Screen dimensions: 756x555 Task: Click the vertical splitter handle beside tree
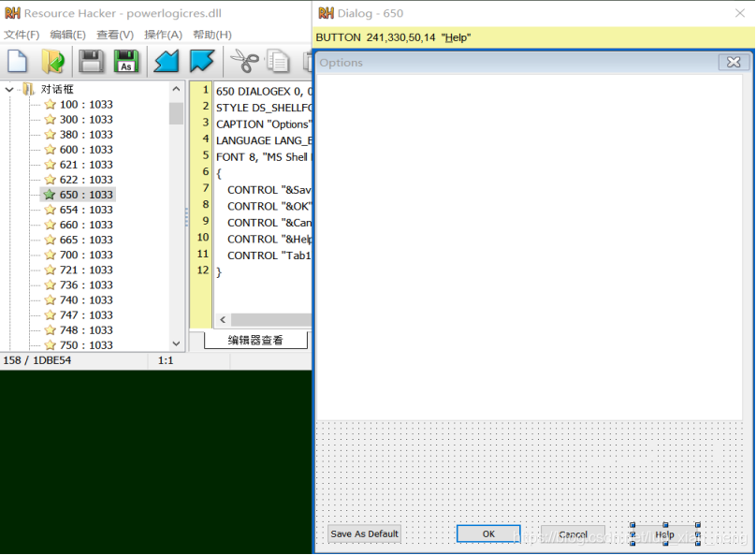[186, 217]
